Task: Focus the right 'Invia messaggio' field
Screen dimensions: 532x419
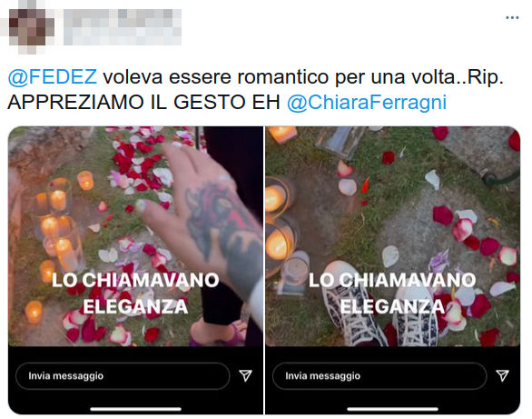Action: pos(379,376)
